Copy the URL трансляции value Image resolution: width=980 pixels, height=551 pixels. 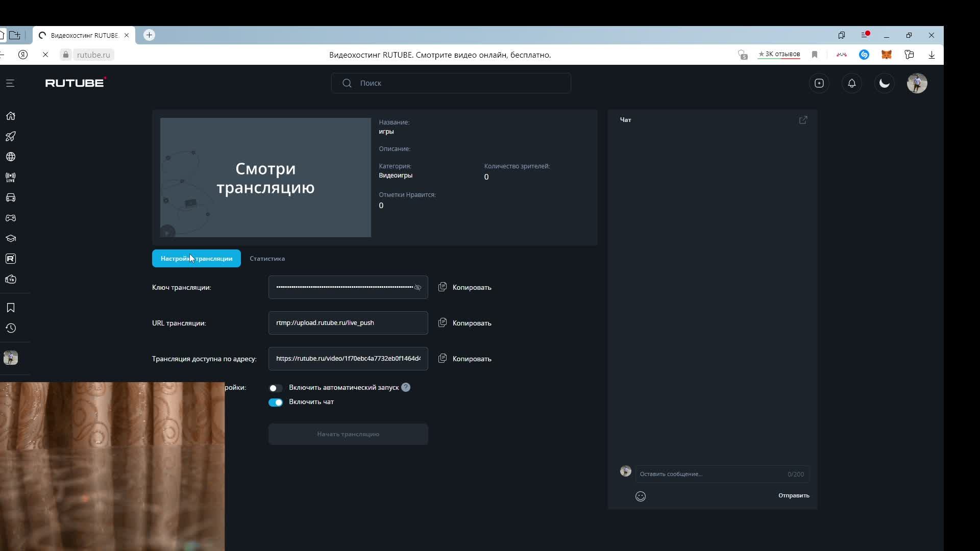(x=464, y=323)
